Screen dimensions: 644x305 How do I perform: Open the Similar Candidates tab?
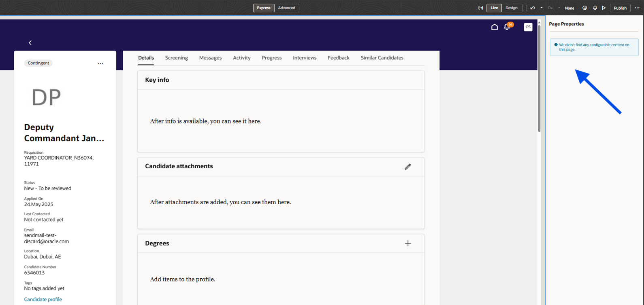pos(382,58)
